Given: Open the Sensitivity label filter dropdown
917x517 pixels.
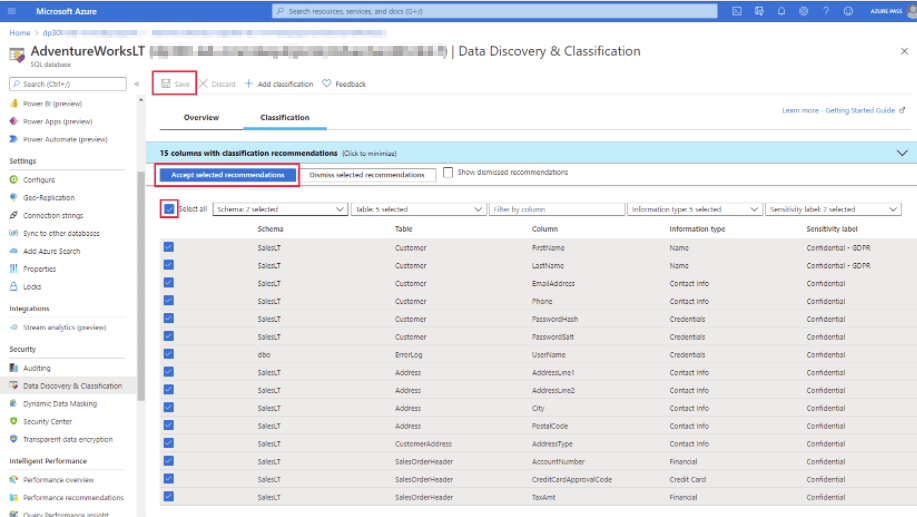Looking at the screenshot, I should (833, 209).
